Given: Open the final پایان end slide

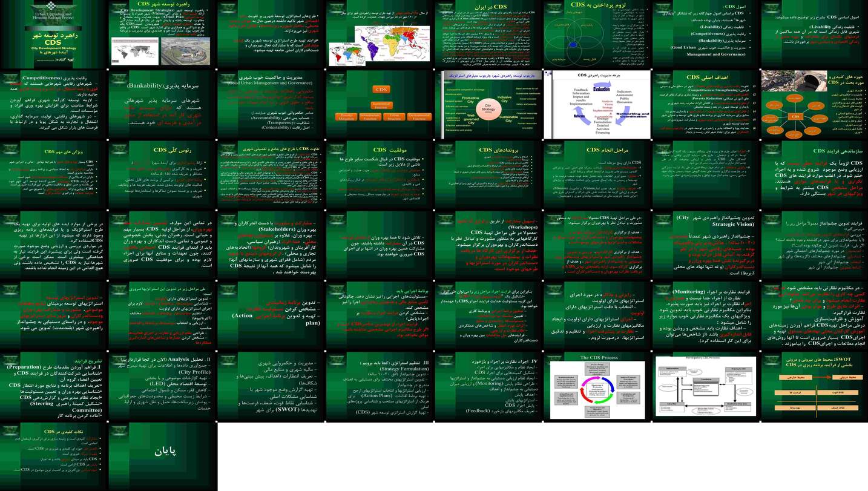Looking at the screenshot, I should pyautogui.click(x=162, y=457).
